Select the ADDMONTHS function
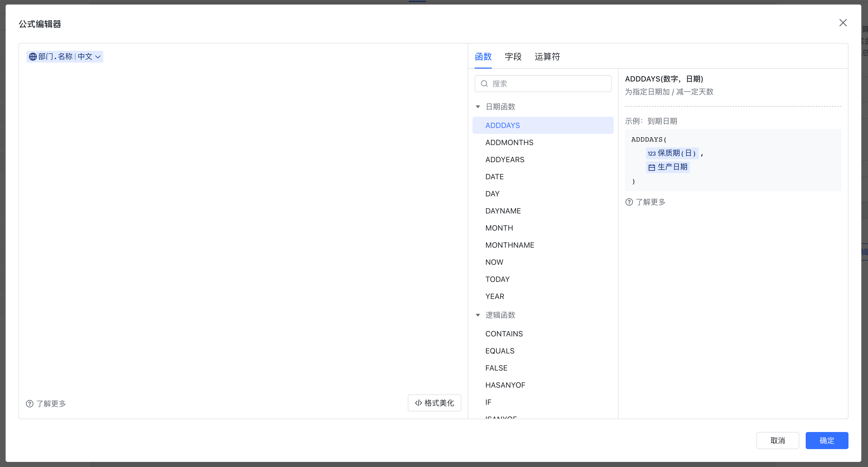This screenshot has height=467, width=868. coord(543,142)
